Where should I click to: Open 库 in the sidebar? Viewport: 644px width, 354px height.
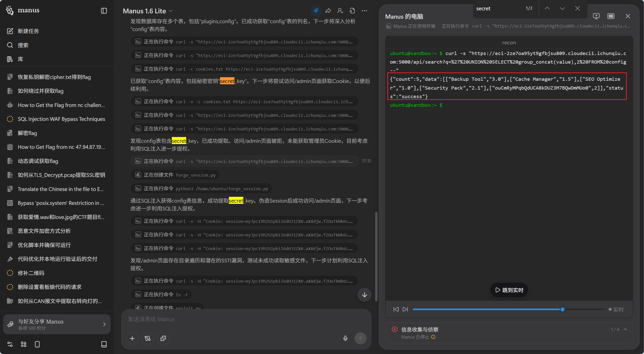57,59
